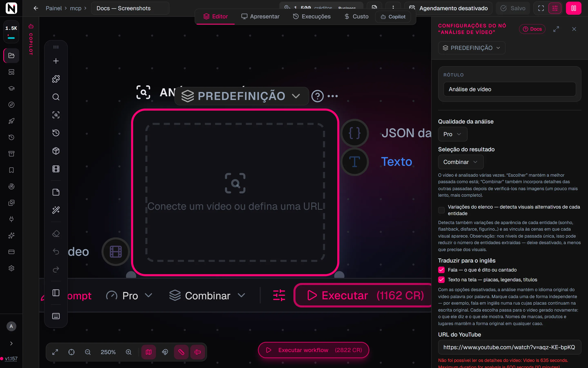This screenshot has width=588, height=368.
Task: Click Executar workflow (2822 CR) button
Action: click(313, 350)
